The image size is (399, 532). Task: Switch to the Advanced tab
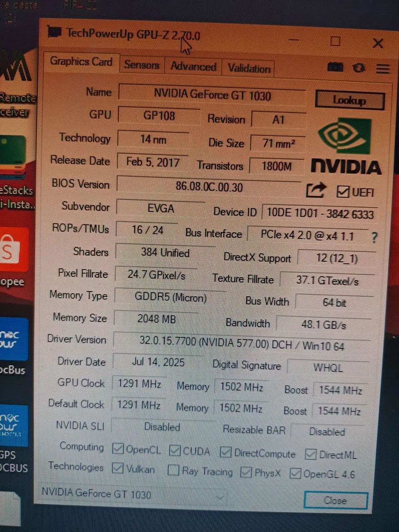tap(193, 66)
